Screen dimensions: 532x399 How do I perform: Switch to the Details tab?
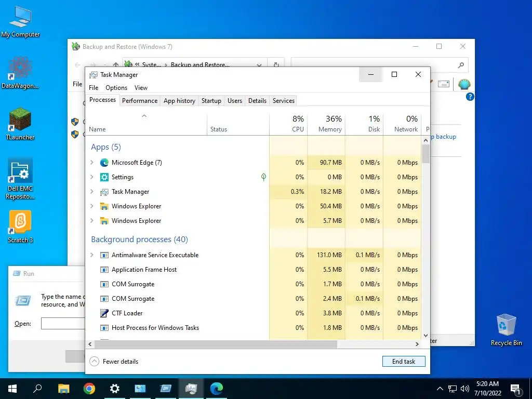tap(257, 101)
